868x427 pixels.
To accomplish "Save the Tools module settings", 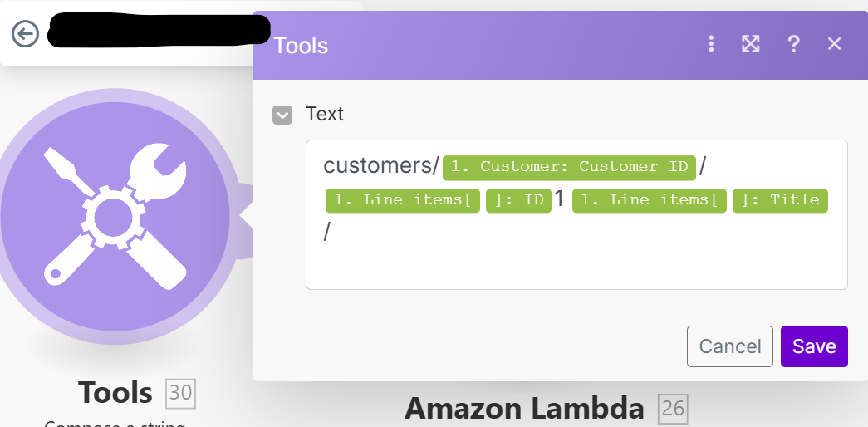I will [x=814, y=346].
